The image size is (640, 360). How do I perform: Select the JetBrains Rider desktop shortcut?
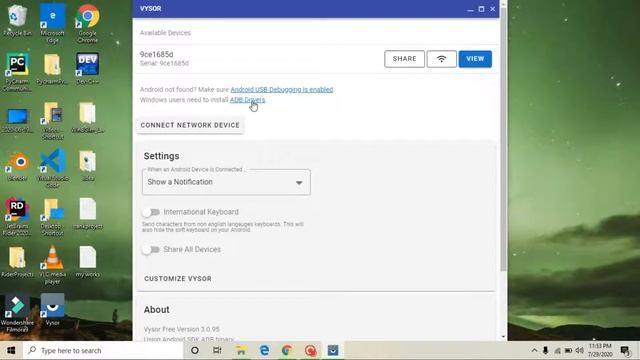(x=17, y=217)
